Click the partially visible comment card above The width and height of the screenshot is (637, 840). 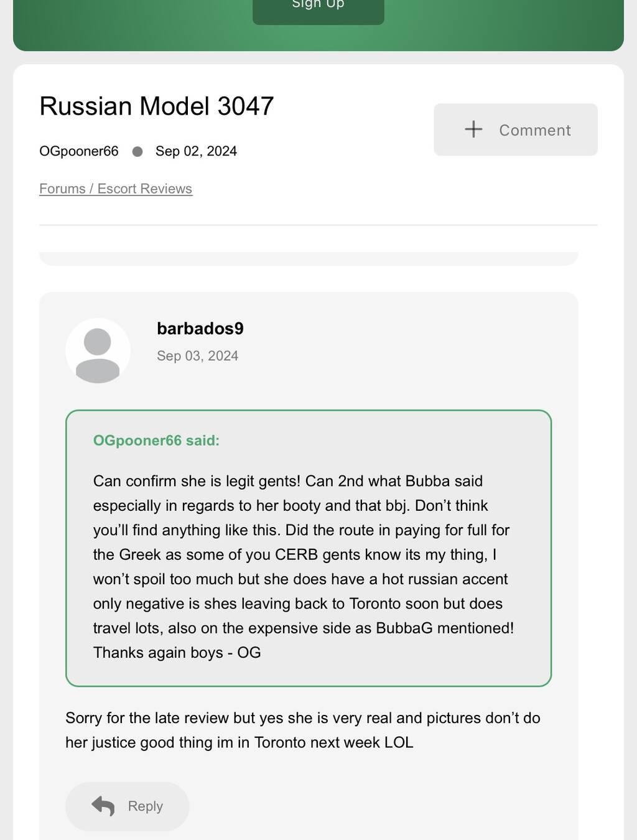tap(309, 258)
